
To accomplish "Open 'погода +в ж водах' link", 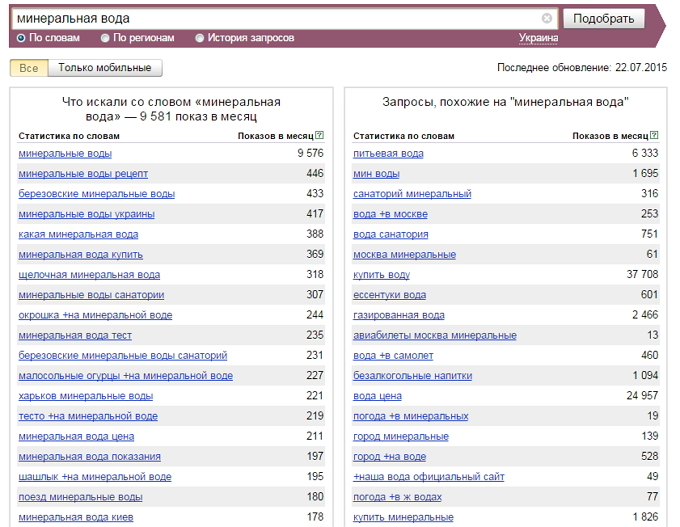I will [397, 497].
